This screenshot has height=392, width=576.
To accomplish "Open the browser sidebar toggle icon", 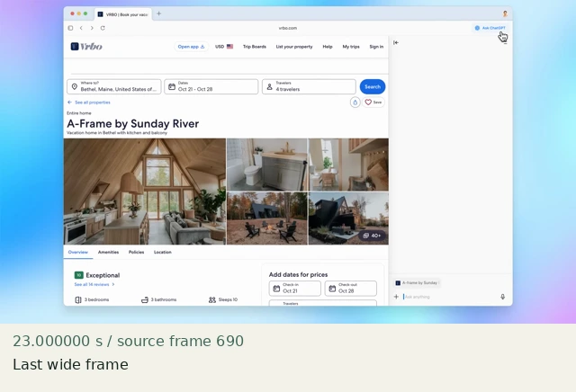I will tap(70, 28).
